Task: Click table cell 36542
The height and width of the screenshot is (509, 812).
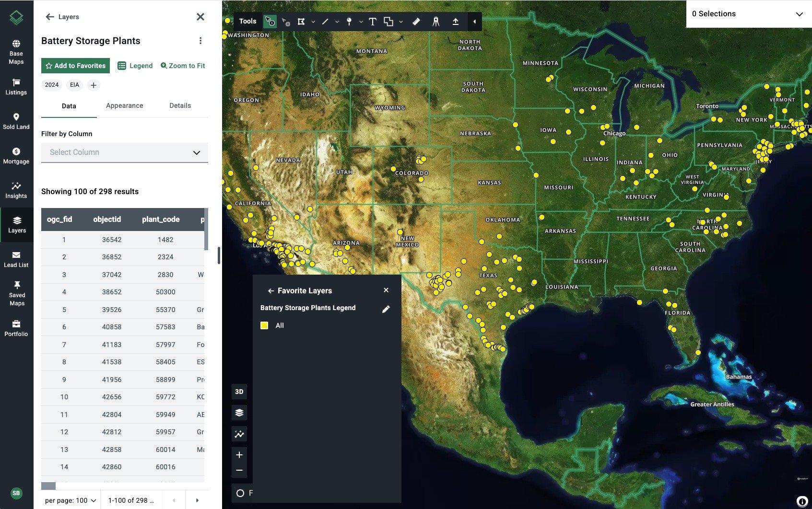Action: click(112, 240)
